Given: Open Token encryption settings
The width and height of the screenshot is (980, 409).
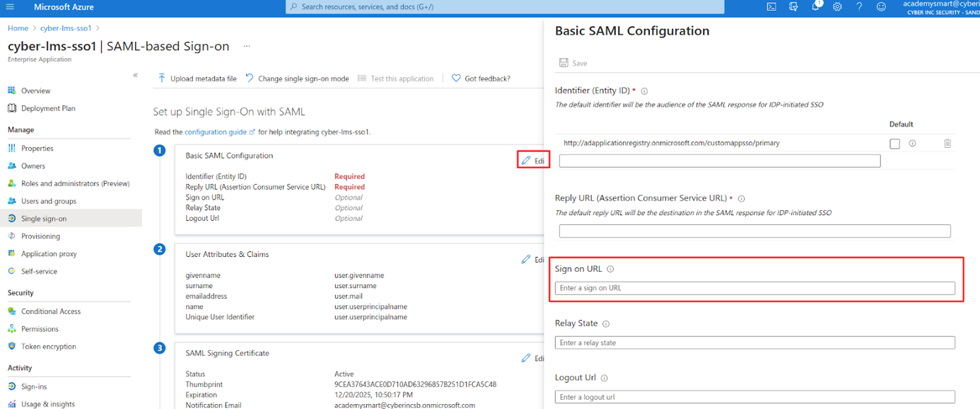Looking at the screenshot, I should [x=48, y=347].
